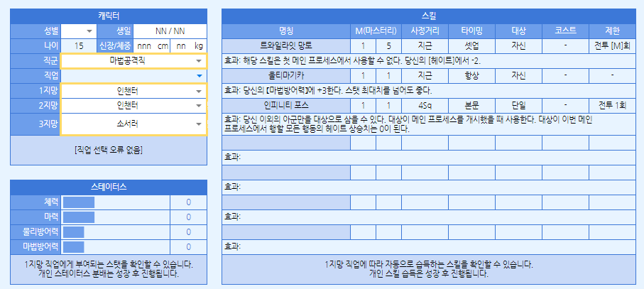Click the 신장/체중 label

click(x=115, y=46)
